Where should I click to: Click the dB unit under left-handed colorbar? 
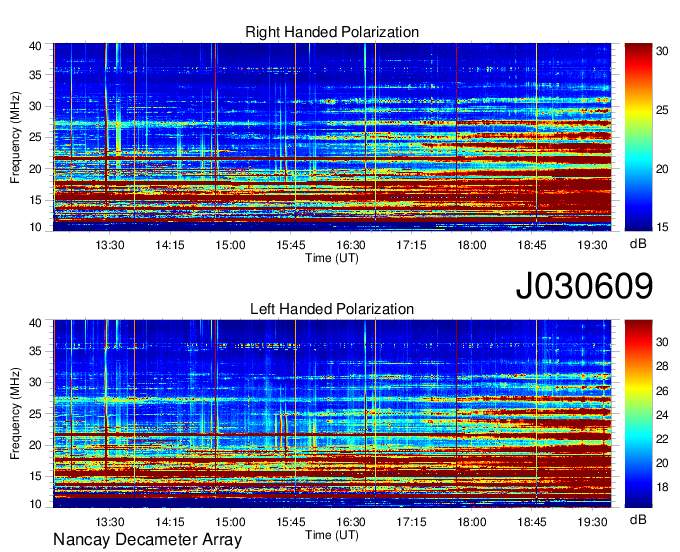[638, 520]
